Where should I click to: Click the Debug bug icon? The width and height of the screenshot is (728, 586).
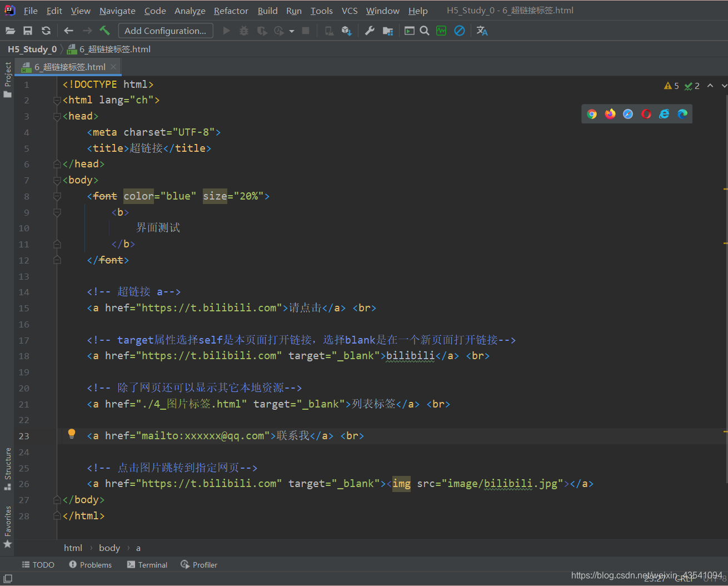(244, 31)
